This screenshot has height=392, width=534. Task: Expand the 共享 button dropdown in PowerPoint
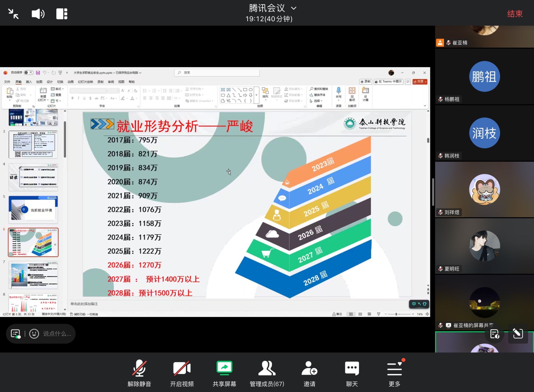426,82
